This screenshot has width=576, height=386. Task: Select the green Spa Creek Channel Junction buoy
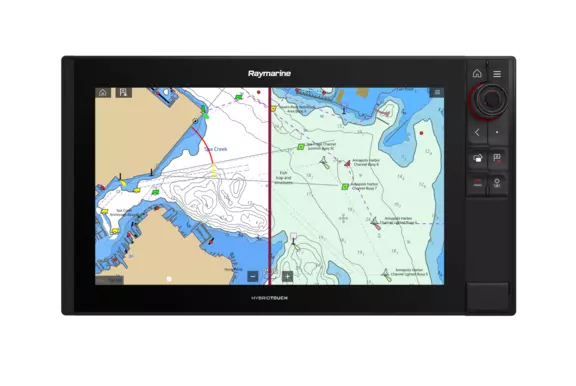click(301, 147)
